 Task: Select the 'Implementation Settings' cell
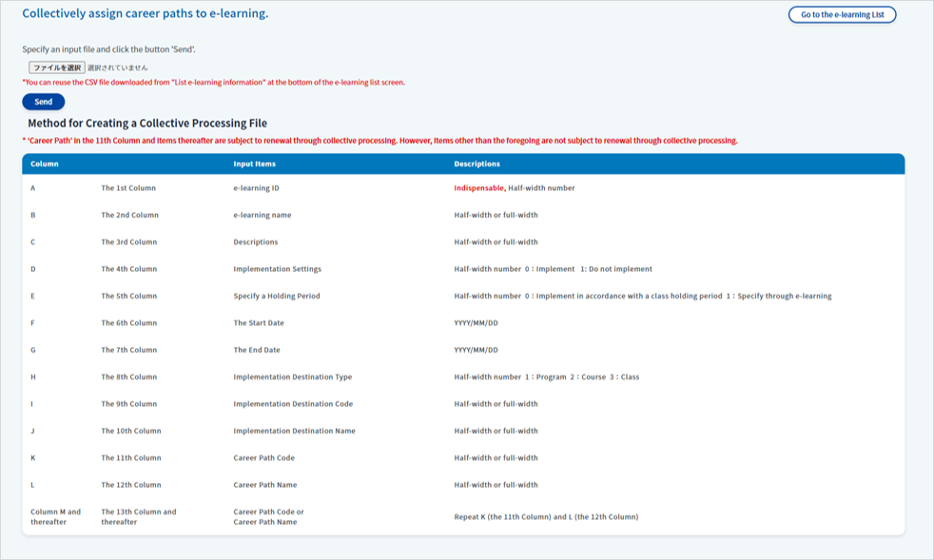[x=277, y=269]
